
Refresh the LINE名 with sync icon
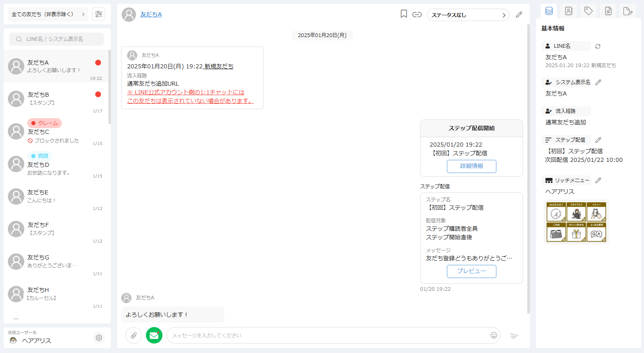point(598,46)
